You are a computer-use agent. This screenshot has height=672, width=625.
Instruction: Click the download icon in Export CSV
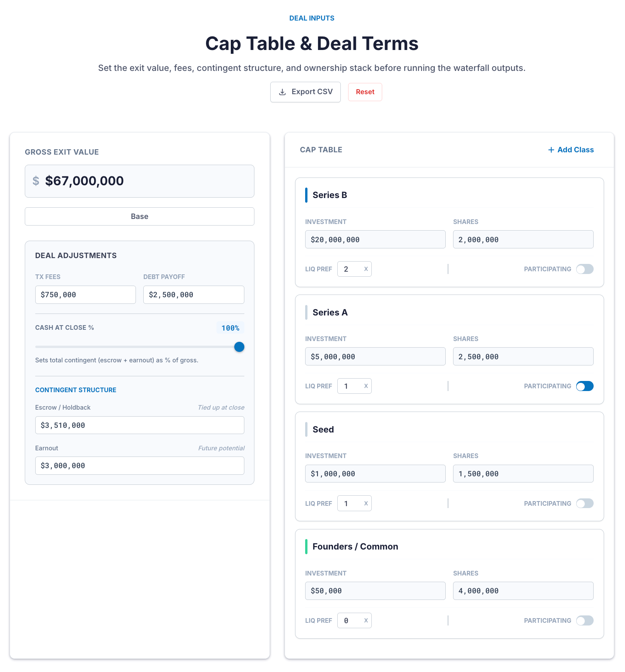pos(283,92)
